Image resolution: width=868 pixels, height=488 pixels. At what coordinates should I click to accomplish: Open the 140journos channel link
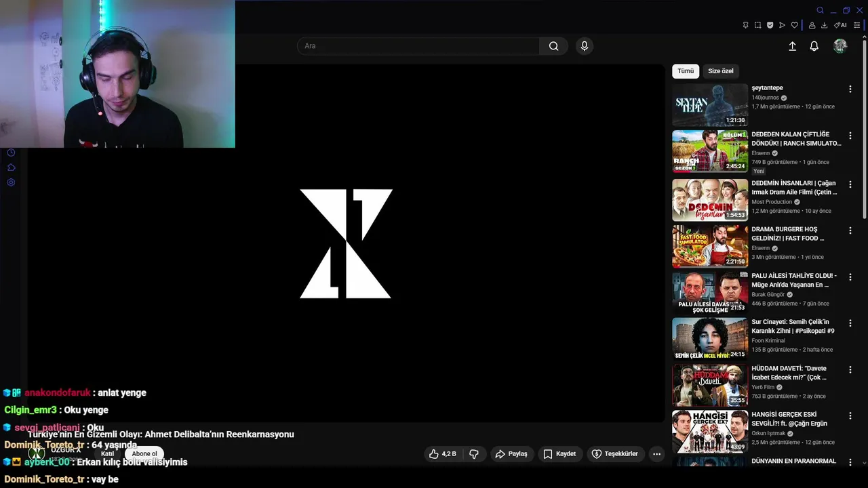765,98
